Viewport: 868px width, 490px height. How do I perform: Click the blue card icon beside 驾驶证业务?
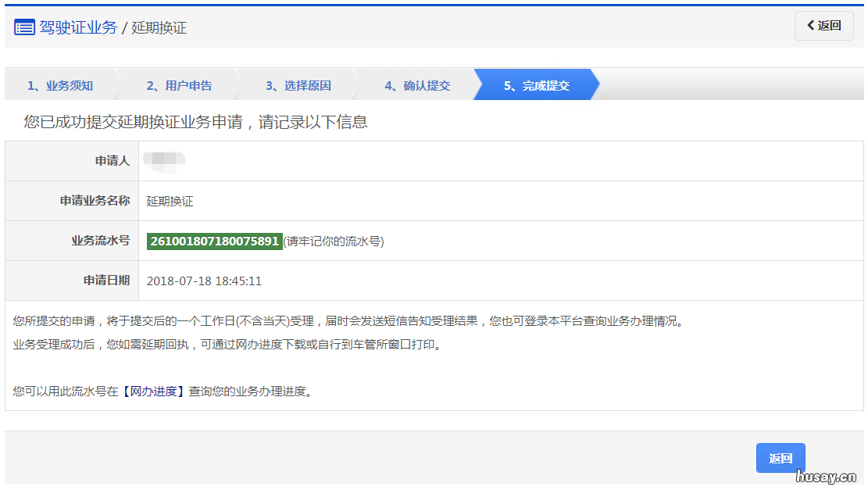(x=23, y=26)
